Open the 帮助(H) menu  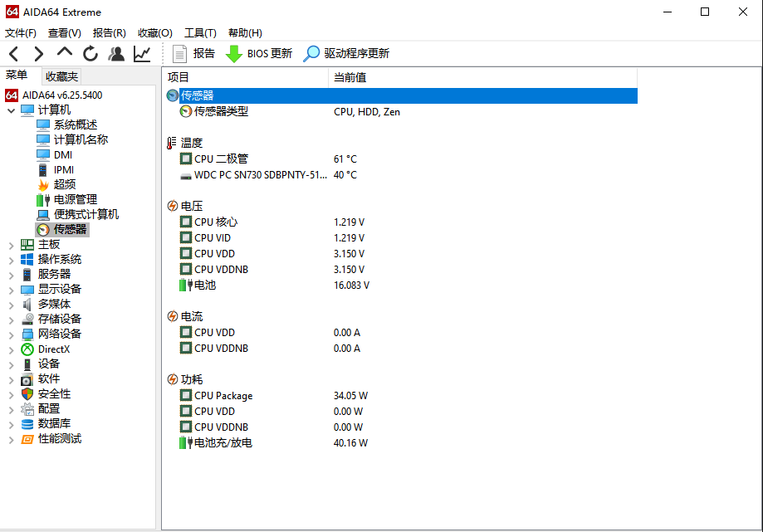coord(245,33)
